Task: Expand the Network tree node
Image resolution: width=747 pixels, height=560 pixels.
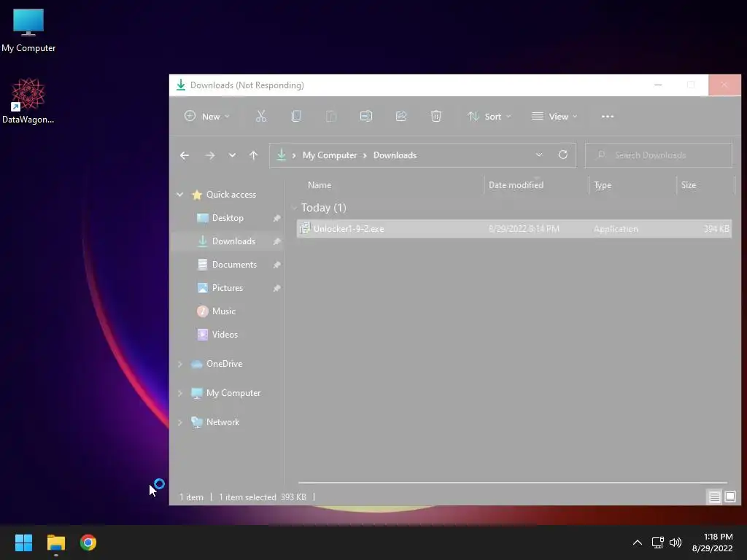Action: click(180, 422)
